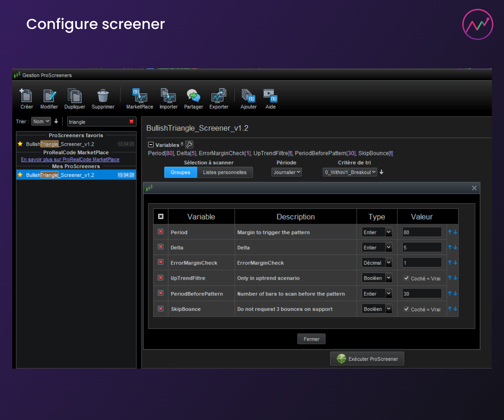Click the Exécuter ProScreener button
This screenshot has height=420, width=504.
pos(367,359)
